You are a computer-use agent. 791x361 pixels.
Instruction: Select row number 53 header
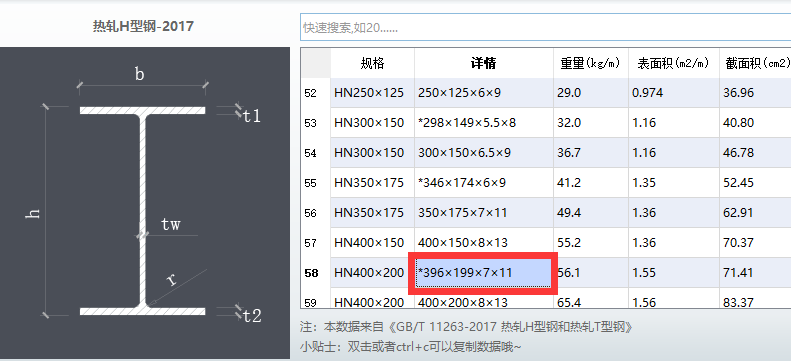coord(316,123)
